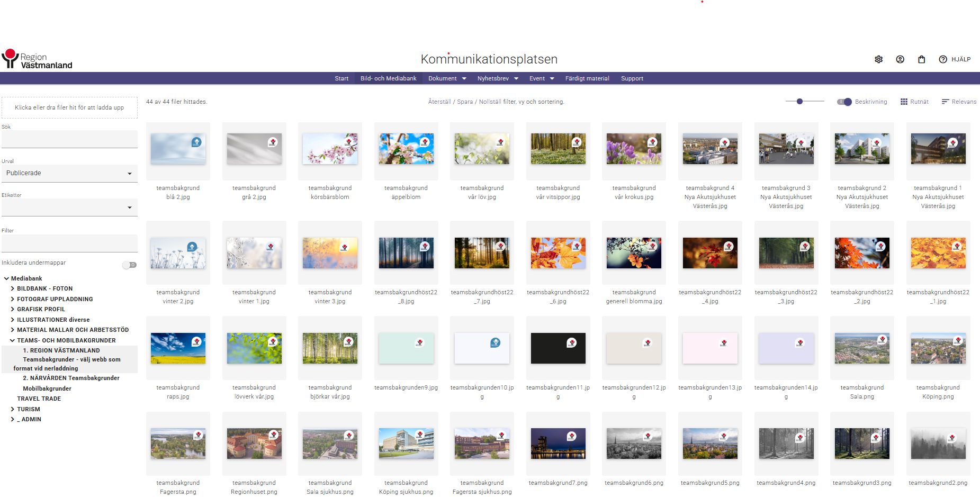Viewport: 980px width, 497px height.
Task: Adjust the thumbnail size slider
Action: point(799,101)
